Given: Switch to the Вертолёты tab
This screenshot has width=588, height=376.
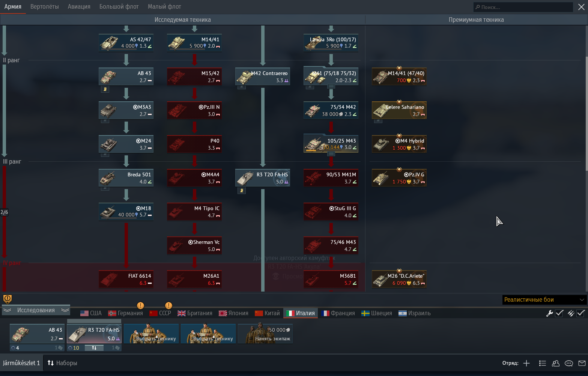Looking at the screenshot, I should click(45, 7).
